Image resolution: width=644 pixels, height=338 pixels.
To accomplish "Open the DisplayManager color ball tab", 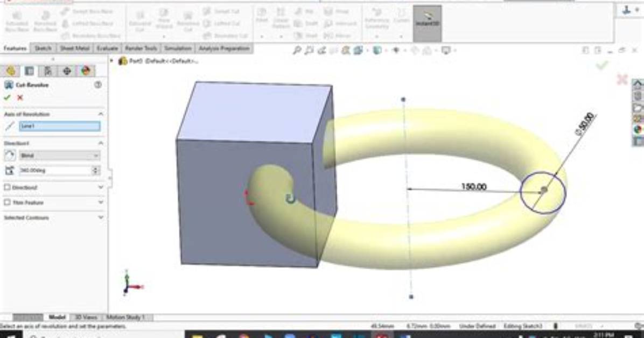I will pyautogui.click(x=86, y=71).
